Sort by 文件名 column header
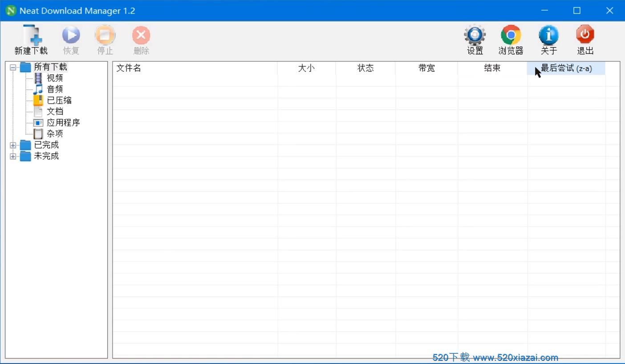This screenshot has height=364, width=625. click(x=195, y=68)
